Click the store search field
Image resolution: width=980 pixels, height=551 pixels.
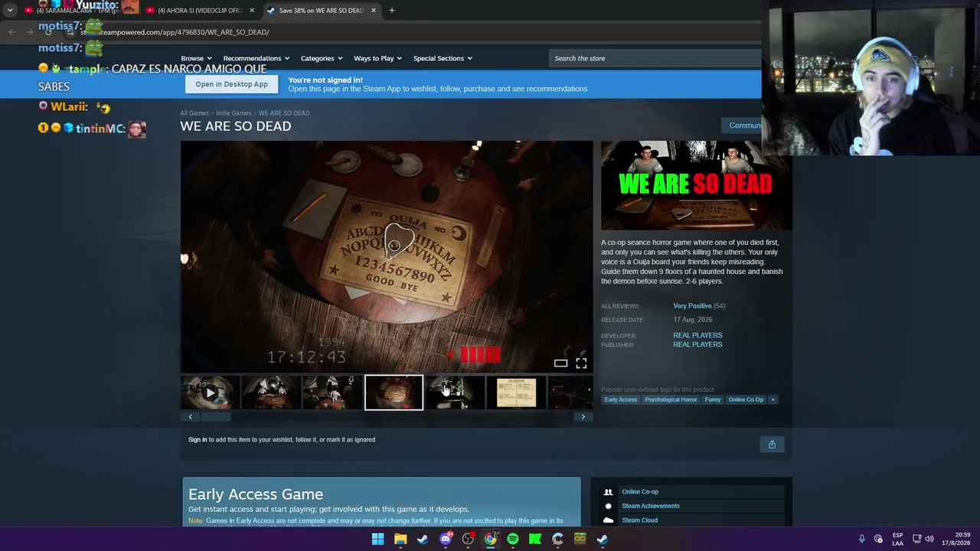(655, 58)
